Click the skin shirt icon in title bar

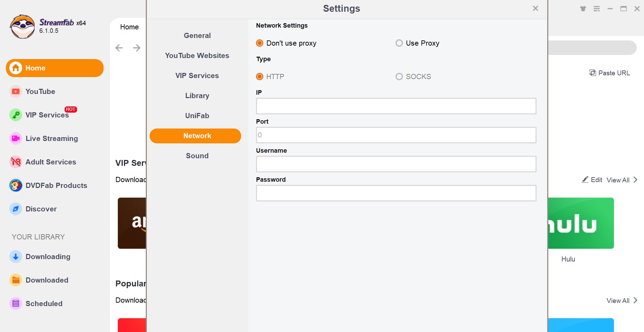tap(583, 9)
